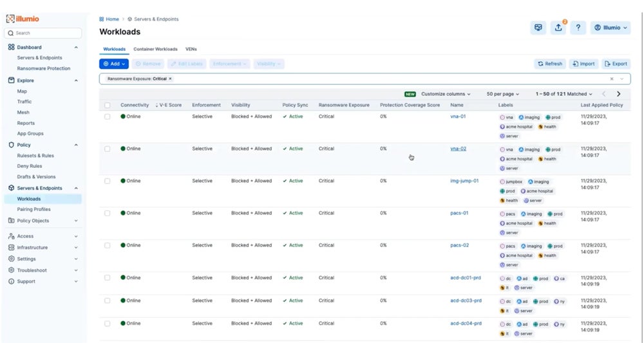The height and width of the screenshot is (343, 644).
Task: Remove the Ransomware Exposure Critical filter chip
Action: coord(170,79)
